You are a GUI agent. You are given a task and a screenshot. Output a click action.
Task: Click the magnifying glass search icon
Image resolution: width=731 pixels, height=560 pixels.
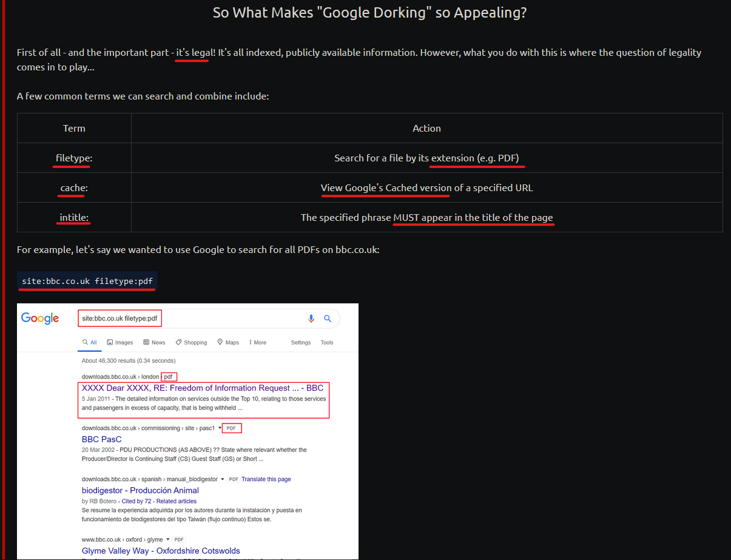click(x=328, y=319)
